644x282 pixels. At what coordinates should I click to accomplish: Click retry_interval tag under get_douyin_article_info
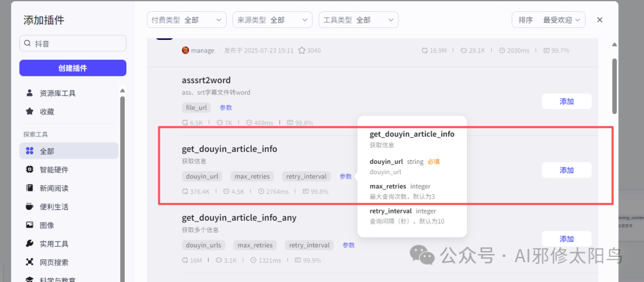pos(306,176)
